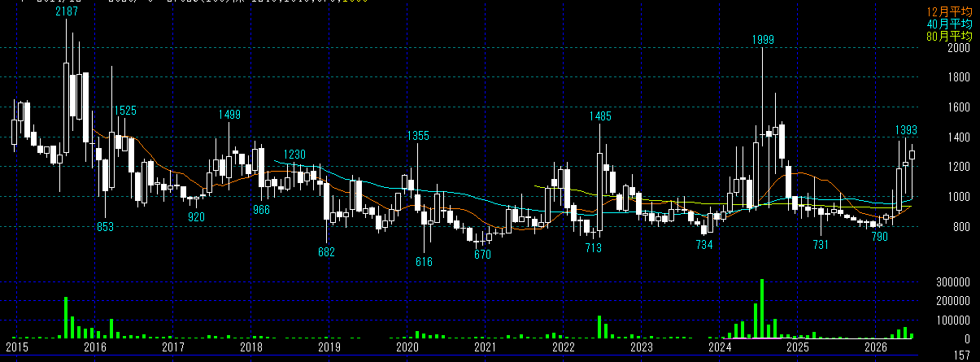Click the 1600 price axis value
This screenshot has height=362, width=980.
[x=960, y=107]
